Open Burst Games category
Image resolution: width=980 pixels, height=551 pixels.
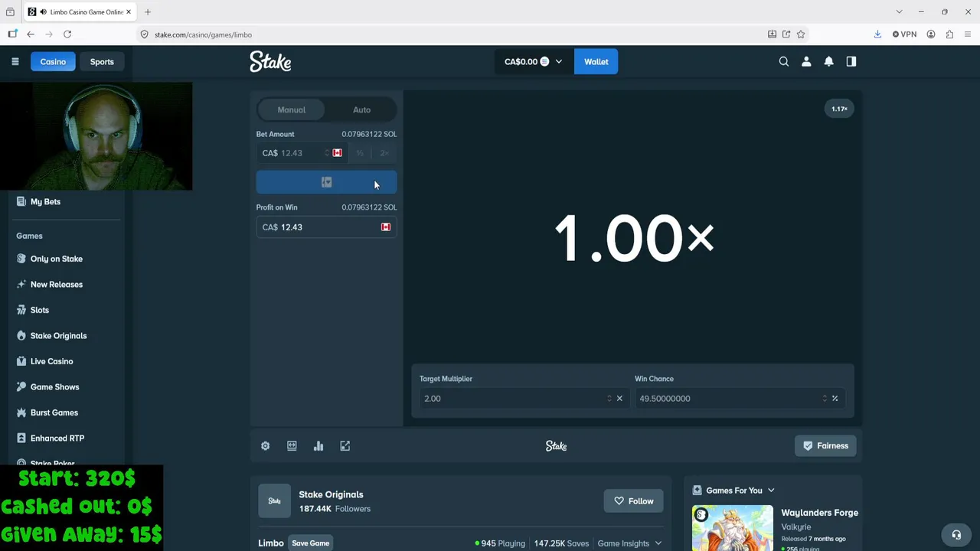(54, 412)
